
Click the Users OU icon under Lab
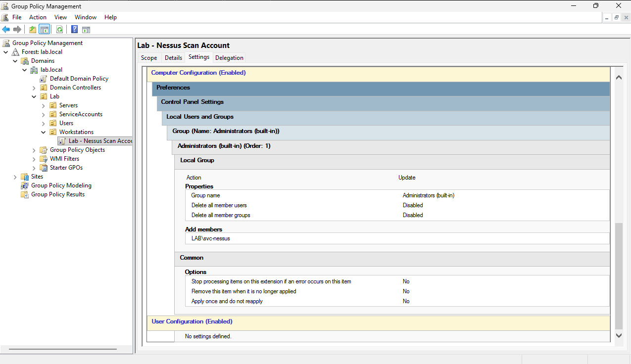coord(53,123)
